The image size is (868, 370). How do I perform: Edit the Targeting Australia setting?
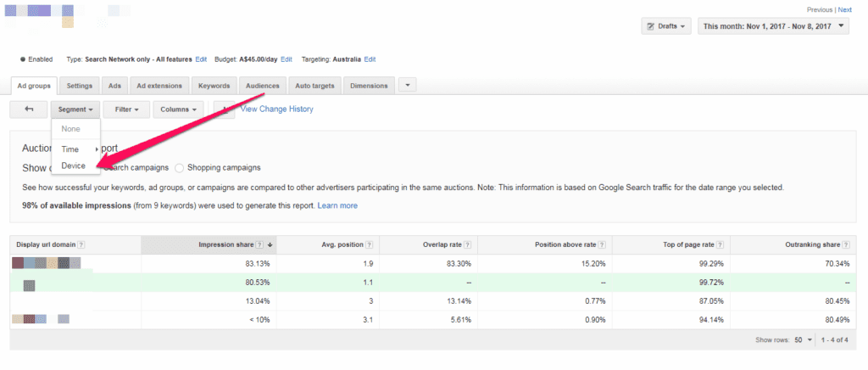pos(370,59)
